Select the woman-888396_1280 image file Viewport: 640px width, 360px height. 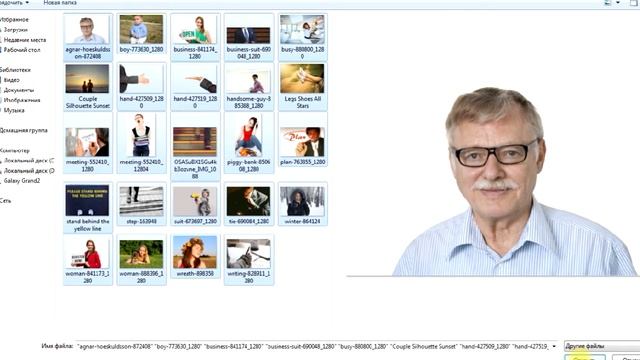click(x=141, y=260)
